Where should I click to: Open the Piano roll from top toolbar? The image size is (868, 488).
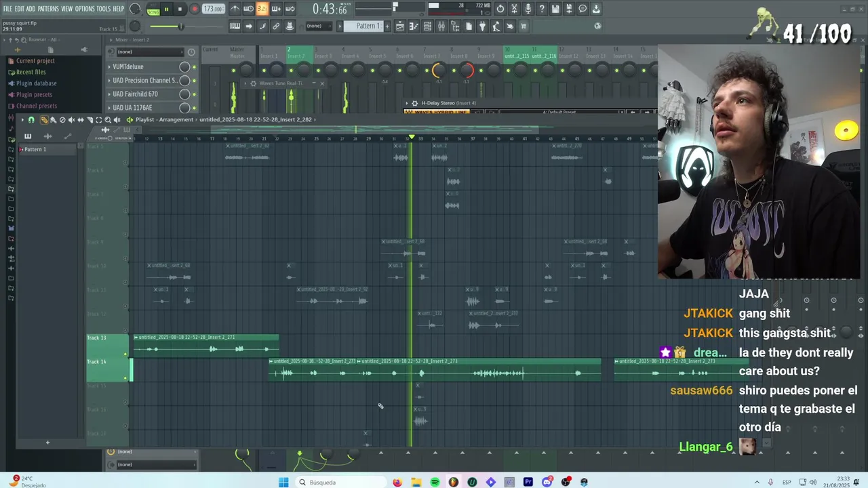click(x=414, y=26)
